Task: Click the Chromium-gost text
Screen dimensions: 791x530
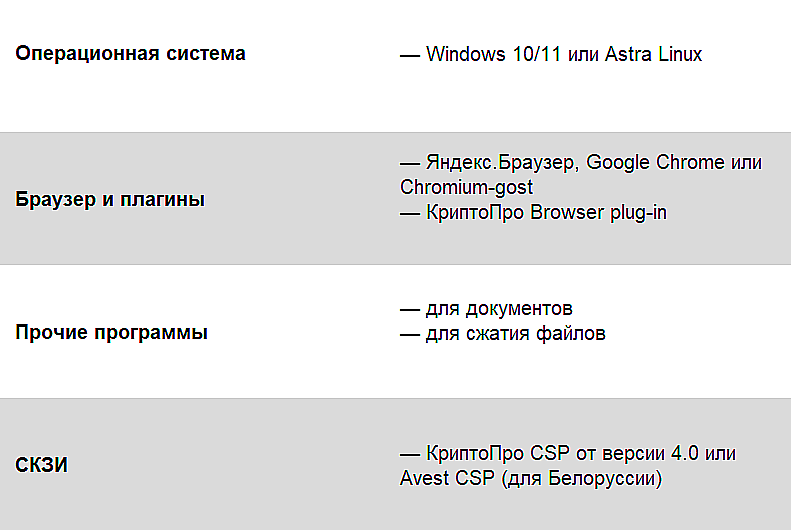Action: coord(466,187)
